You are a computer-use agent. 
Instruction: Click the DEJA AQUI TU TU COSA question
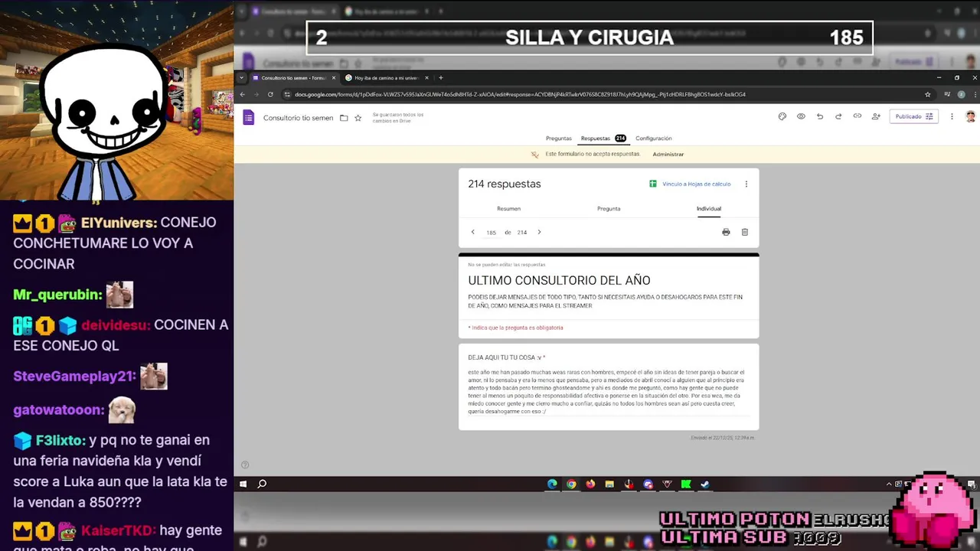pos(507,357)
